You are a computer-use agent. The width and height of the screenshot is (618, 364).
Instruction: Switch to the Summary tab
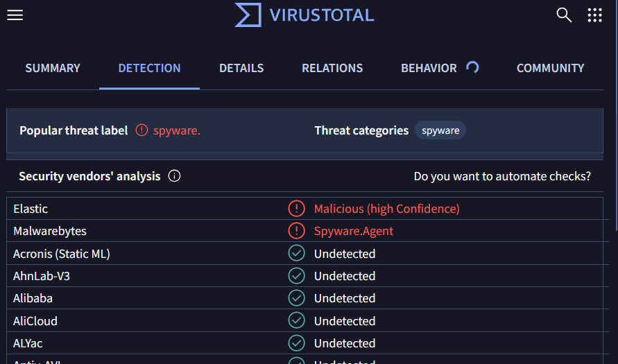(53, 68)
